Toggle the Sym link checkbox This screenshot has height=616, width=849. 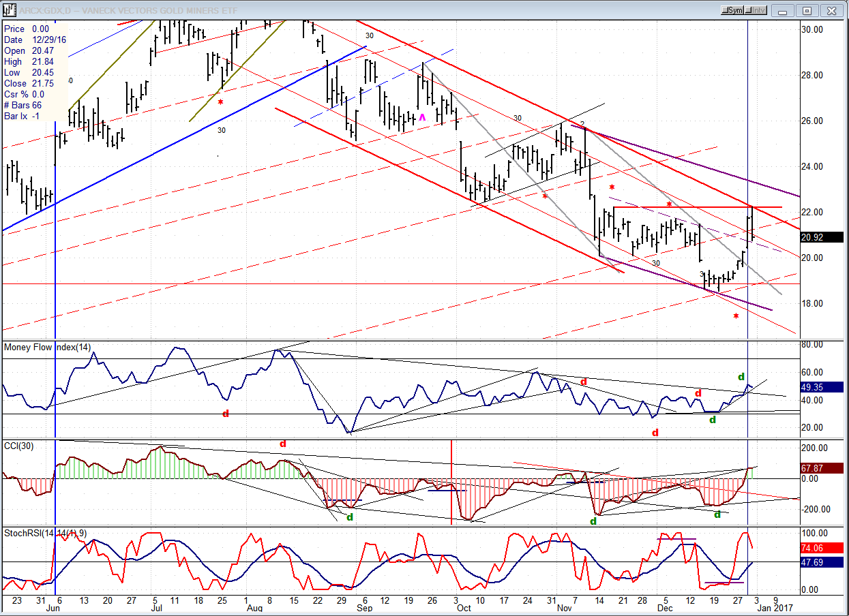[733, 10]
